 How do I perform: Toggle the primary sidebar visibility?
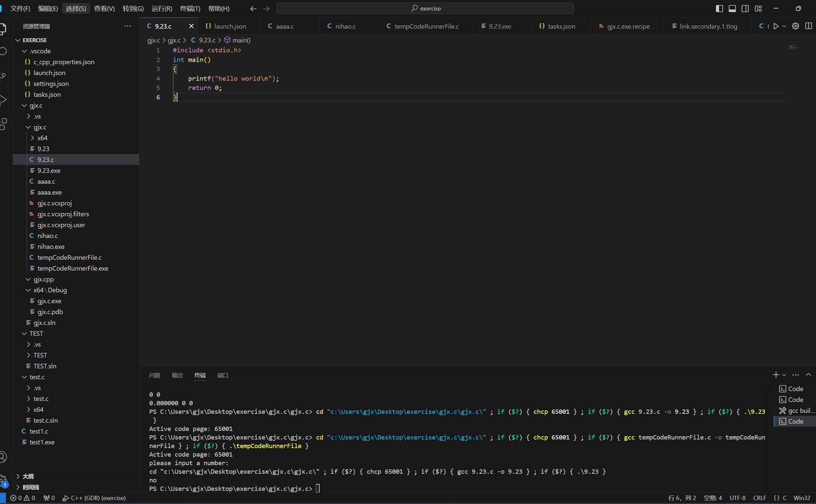pyautogui.click(x=719, y=9)
